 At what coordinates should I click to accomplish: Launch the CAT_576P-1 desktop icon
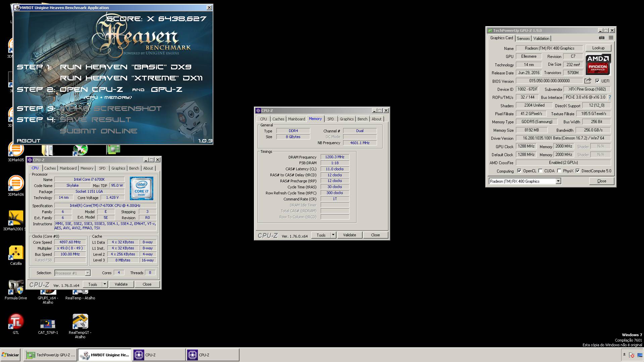(x=48, y=326)
